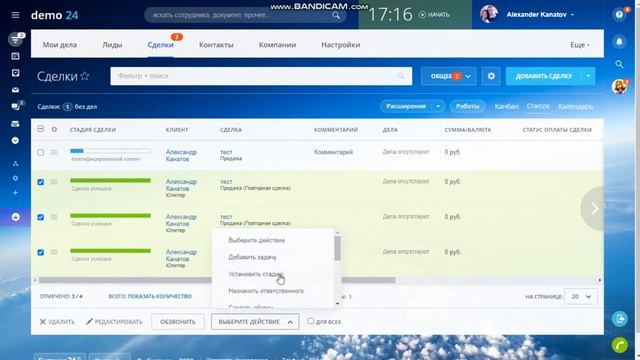
Task: Open the deals settings gear button
Action: click(491, 76)
